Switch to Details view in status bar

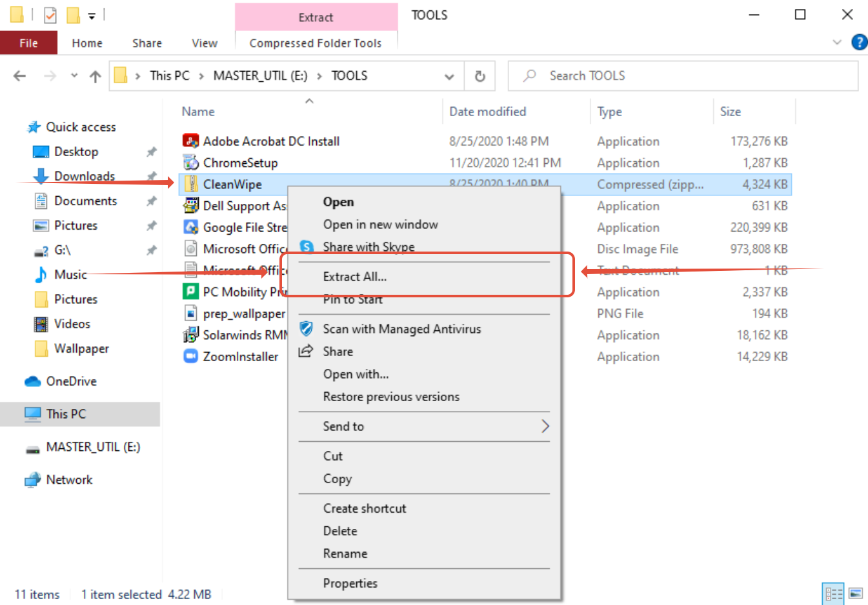tap(833, 593)
